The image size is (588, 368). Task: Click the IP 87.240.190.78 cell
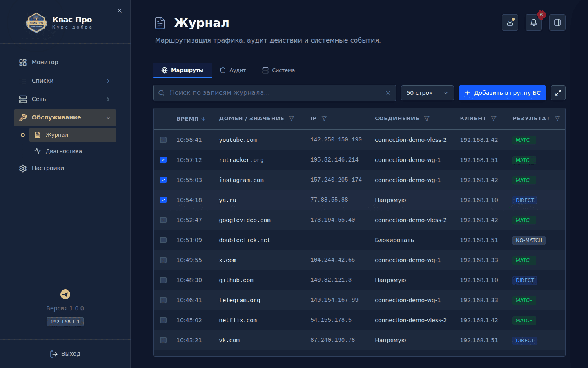[332, 340]
